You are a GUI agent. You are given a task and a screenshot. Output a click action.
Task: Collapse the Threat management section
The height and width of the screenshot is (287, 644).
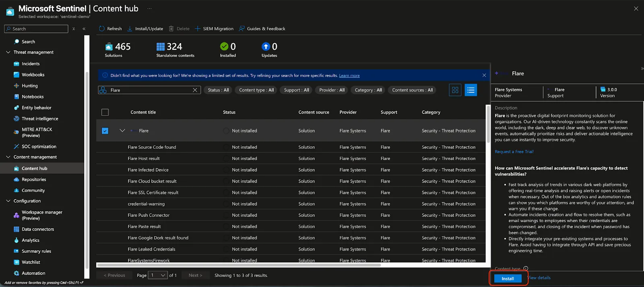(x=8, y=52)
